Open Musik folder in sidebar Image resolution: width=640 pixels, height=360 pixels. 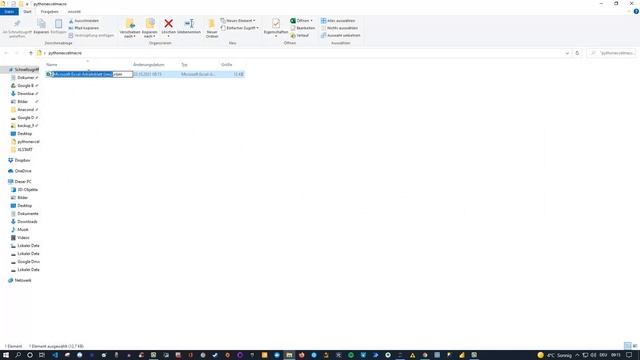point(23,230)
